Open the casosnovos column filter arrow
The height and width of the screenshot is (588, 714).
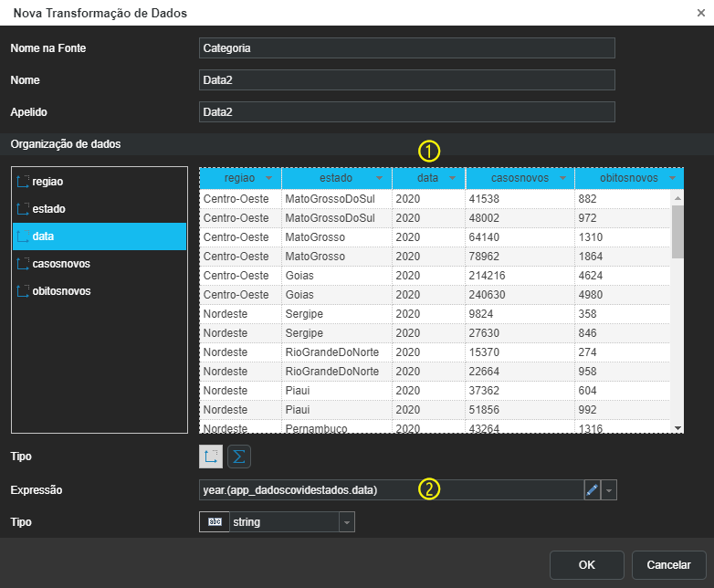point(562,178)
